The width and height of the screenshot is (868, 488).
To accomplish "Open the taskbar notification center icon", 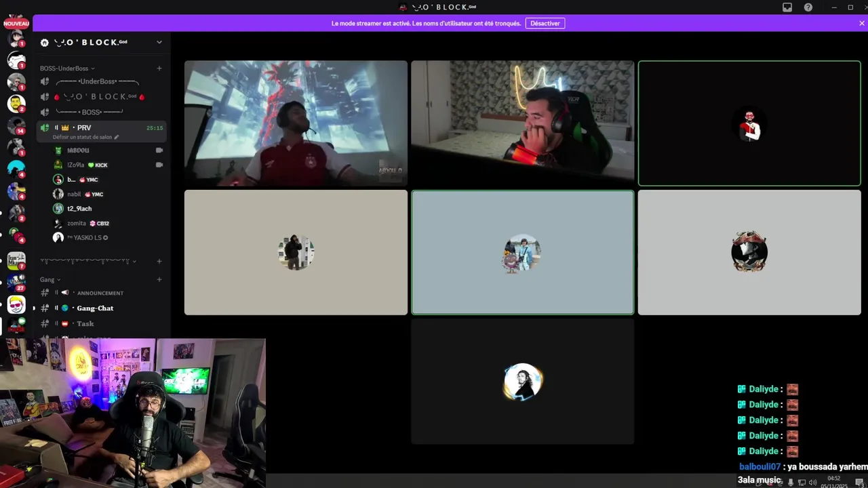I will tap(859, 483).
